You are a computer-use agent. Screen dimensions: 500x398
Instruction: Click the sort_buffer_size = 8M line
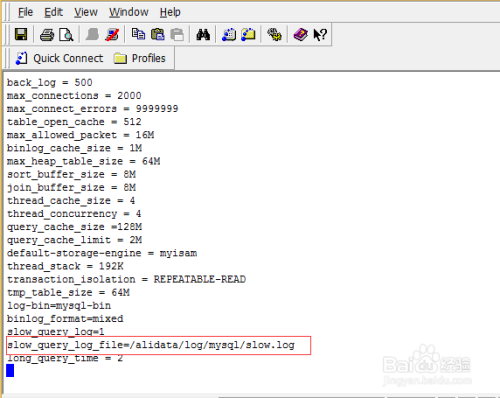pyautogui.click(x=71, y=174)
